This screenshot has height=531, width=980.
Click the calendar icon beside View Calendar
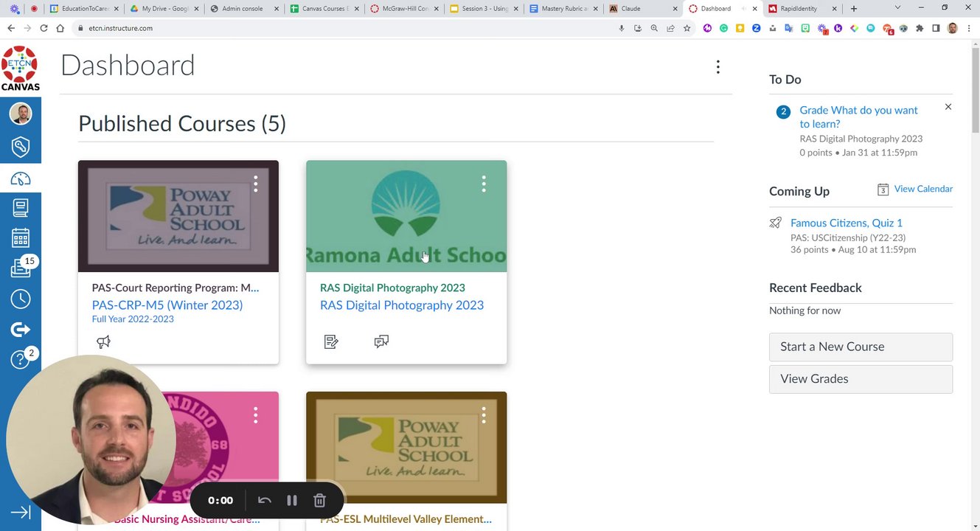[883, 190]
